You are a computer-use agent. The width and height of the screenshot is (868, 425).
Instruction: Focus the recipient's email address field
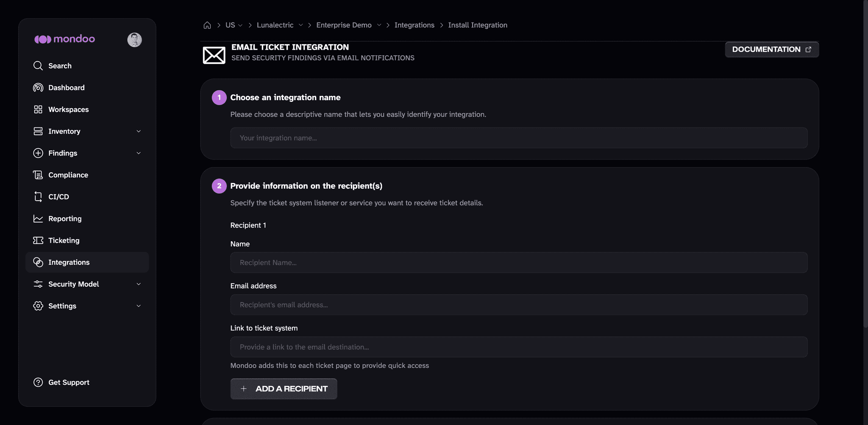(x=519, y=305)
